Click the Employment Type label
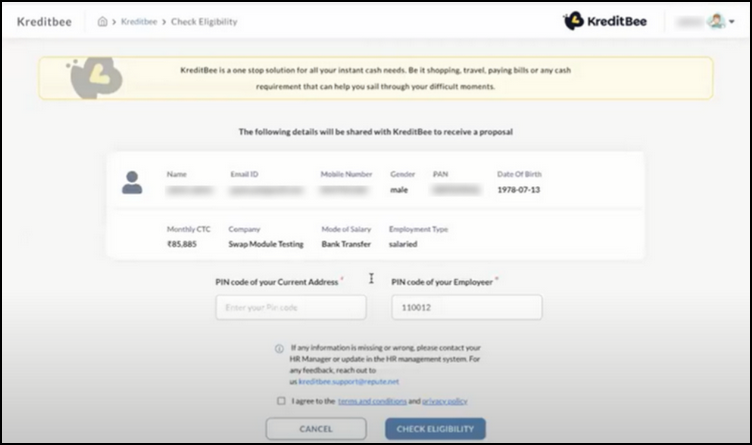Viewport: 752px width, 445px height. click(x=418, y=229)
